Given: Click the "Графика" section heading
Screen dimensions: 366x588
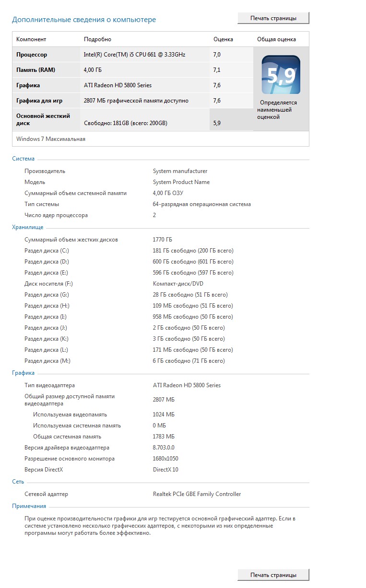Looking at the screenshot, I should tap(24, 373).
